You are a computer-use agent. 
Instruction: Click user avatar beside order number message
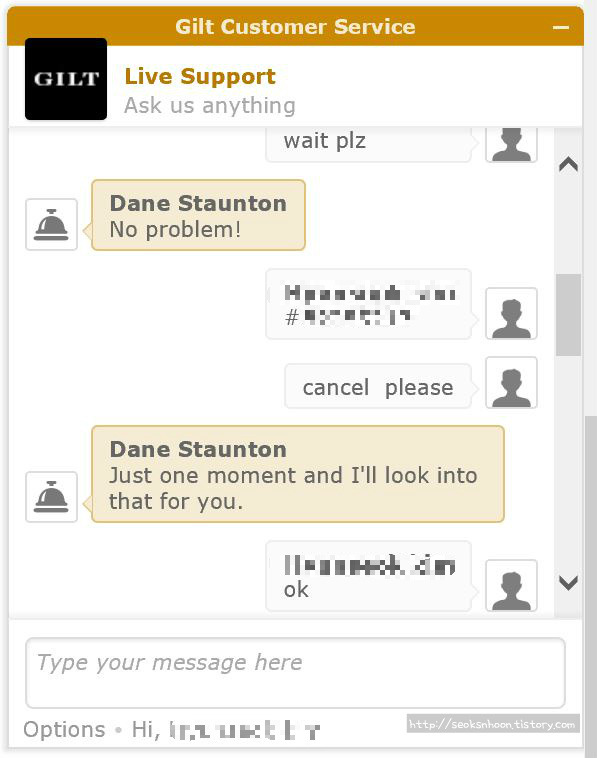pos(511,313)
